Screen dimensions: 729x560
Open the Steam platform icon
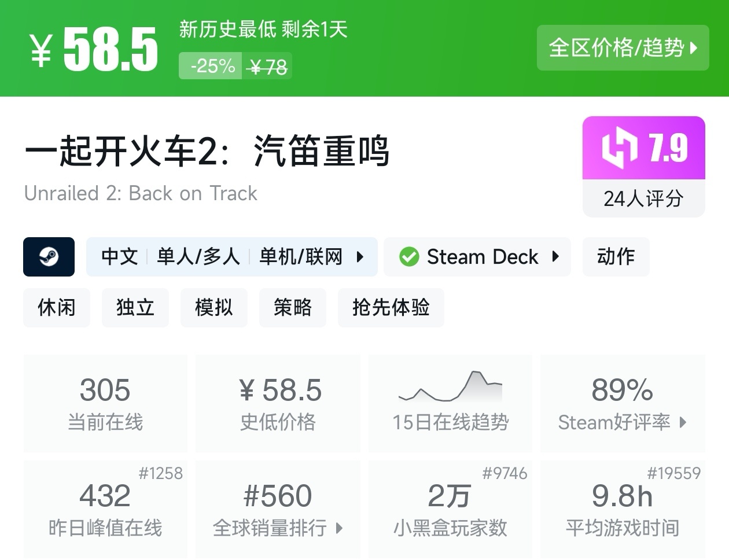point(49,257)
